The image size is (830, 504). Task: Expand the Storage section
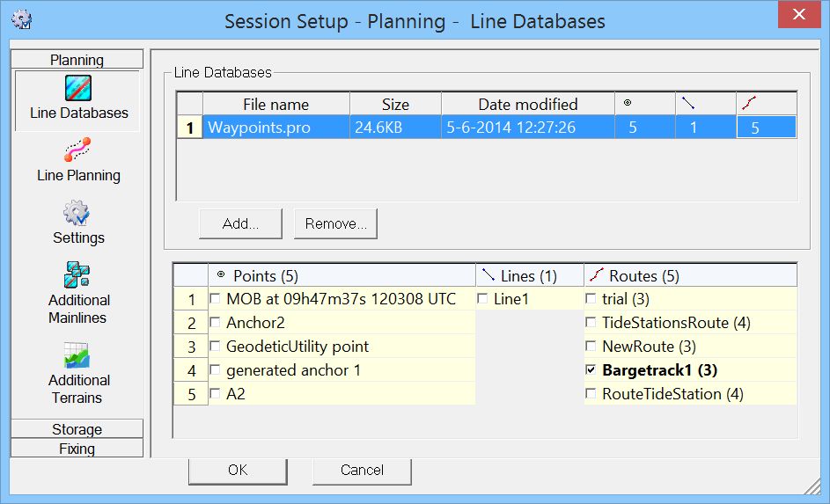tap(77, 429)
